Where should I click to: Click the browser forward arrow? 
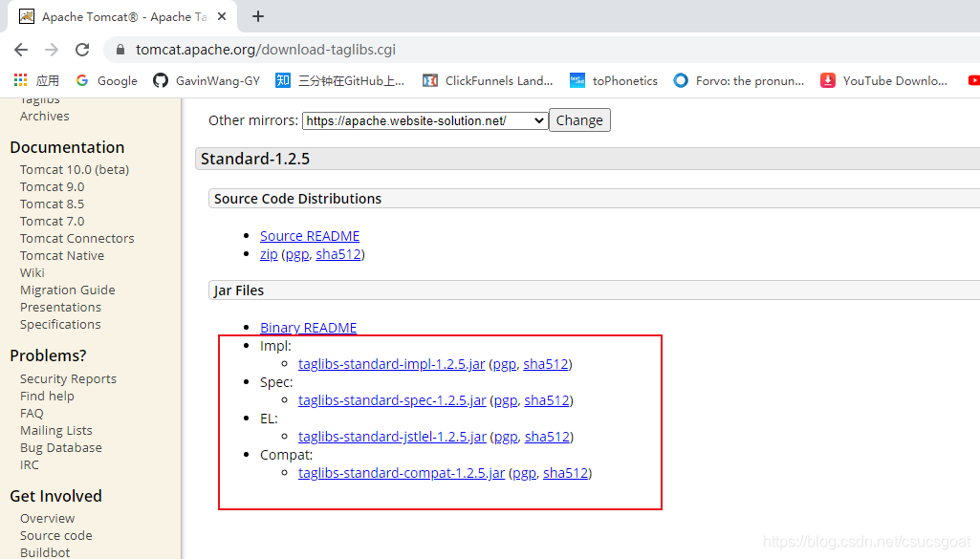(x=52, y=50)
